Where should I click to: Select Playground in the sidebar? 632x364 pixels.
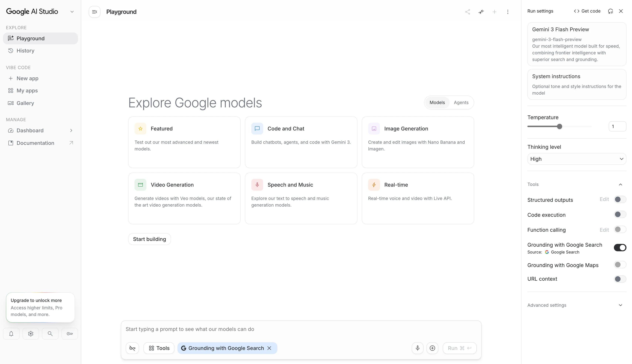[40, 38]
